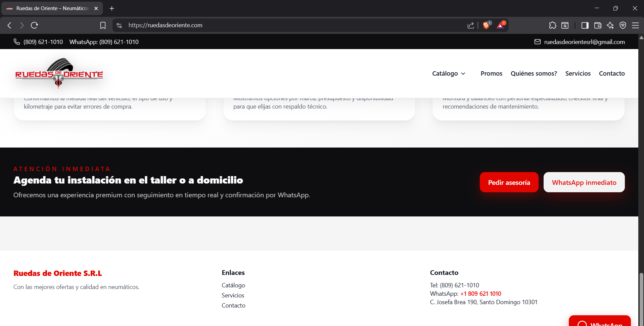Expand the Catálogo dropdown menu

(449, 73)
